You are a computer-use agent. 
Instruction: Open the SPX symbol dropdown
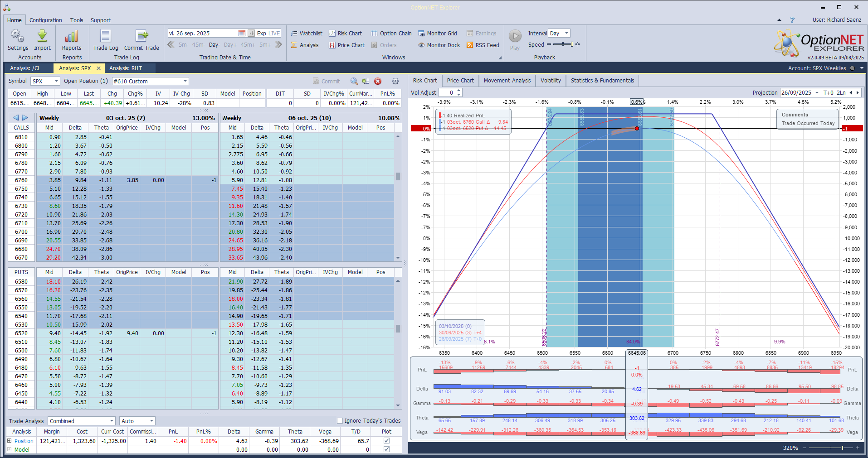pyautogui.click(x=57, y=81)
